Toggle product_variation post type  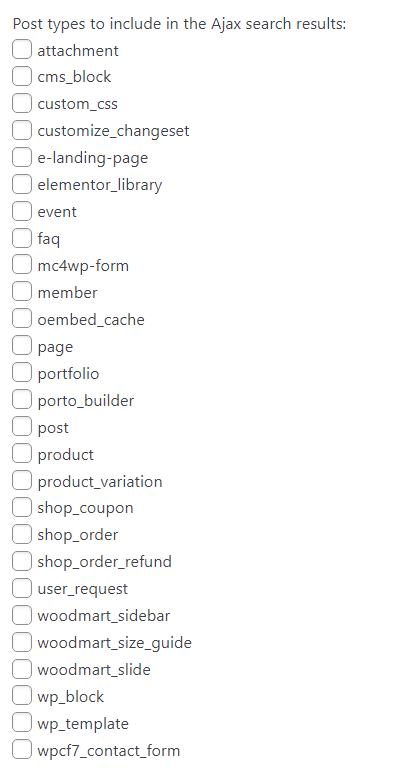(22, 480)
